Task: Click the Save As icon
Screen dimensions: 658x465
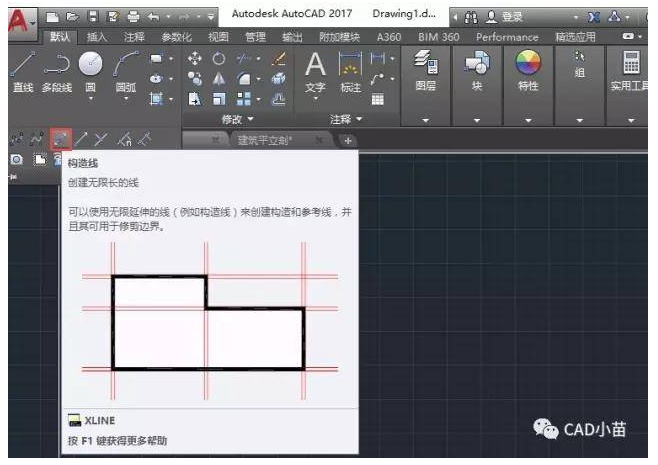Action: [x=113, y=17]
